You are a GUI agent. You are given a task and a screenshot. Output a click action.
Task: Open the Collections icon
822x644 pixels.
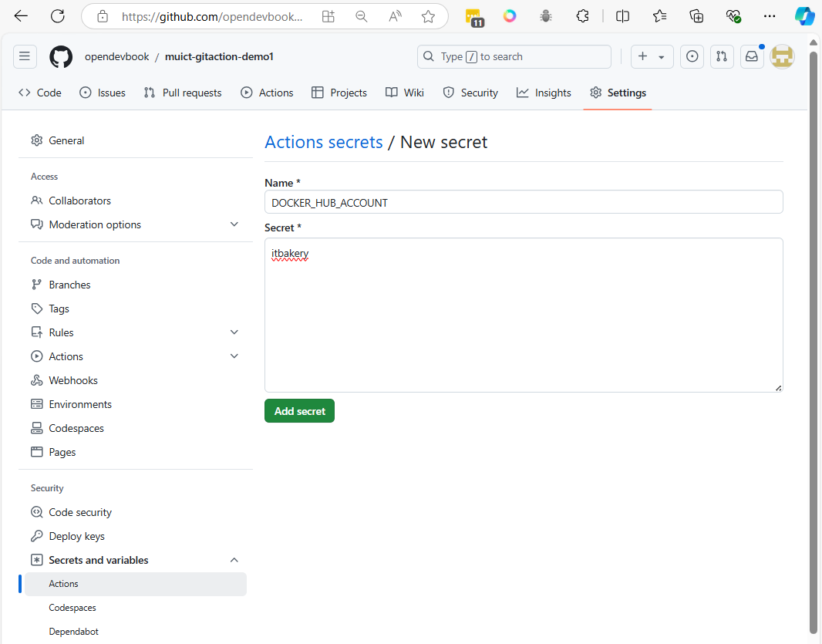tap(696, 16)
